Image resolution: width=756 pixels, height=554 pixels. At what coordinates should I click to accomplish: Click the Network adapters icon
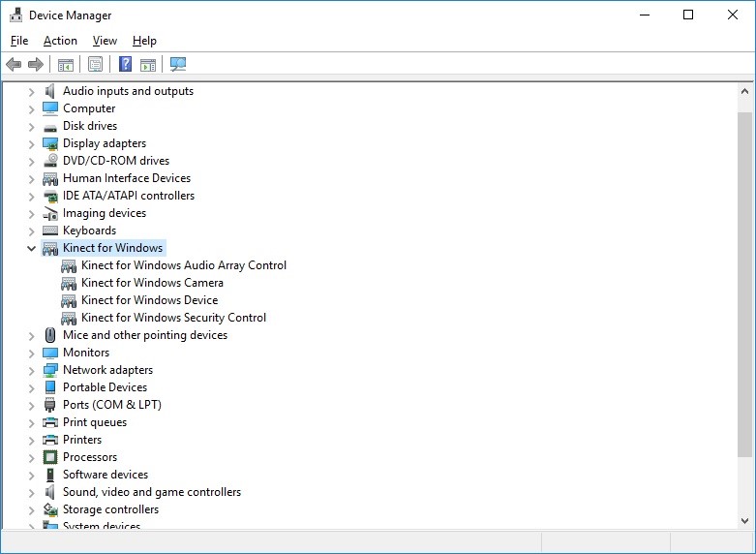tap(50, 370)
